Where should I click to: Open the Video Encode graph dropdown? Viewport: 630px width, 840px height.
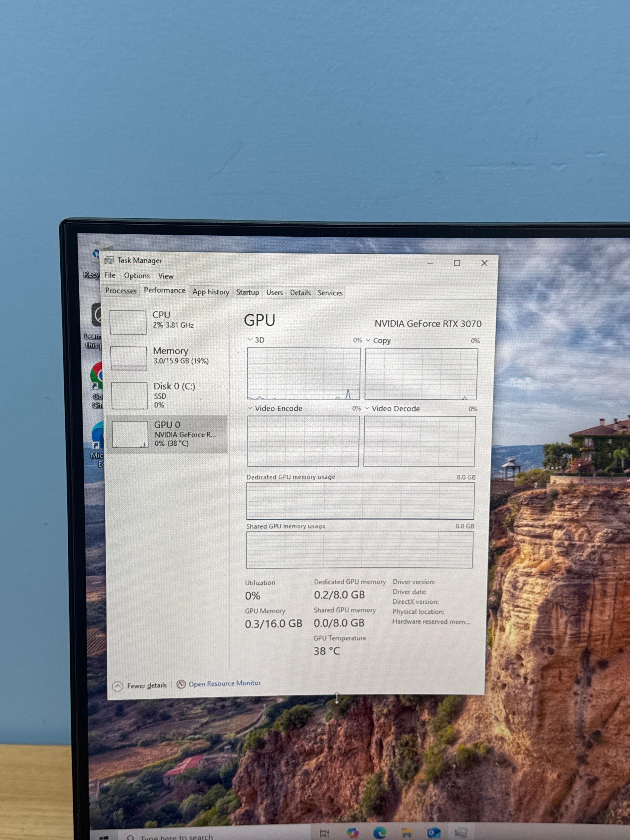(x=250, y=408)
